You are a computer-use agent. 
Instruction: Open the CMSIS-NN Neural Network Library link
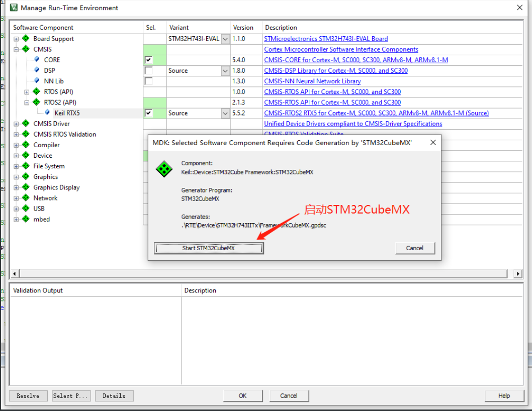(312, 81)
